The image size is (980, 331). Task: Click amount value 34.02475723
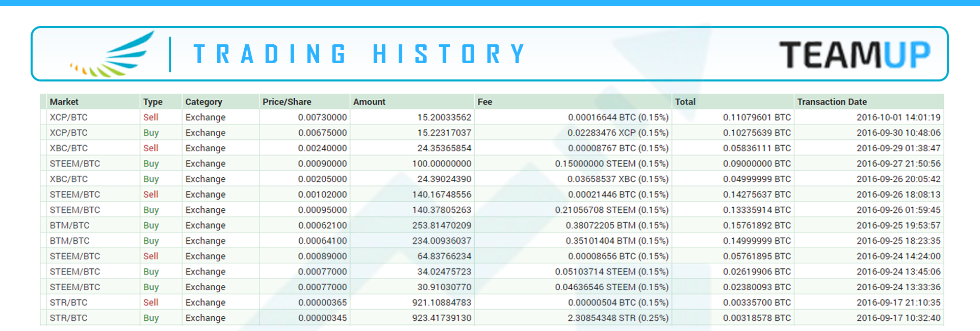(x=445, y=271)
